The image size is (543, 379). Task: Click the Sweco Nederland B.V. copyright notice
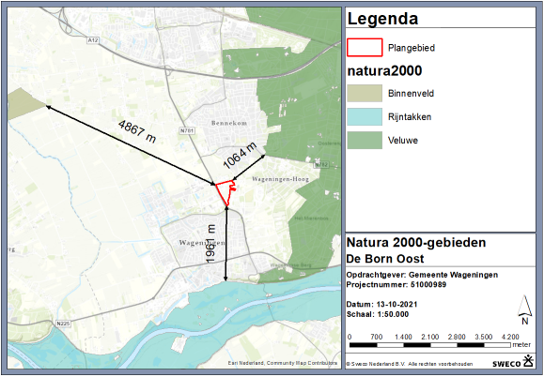(x=409, y=364)
